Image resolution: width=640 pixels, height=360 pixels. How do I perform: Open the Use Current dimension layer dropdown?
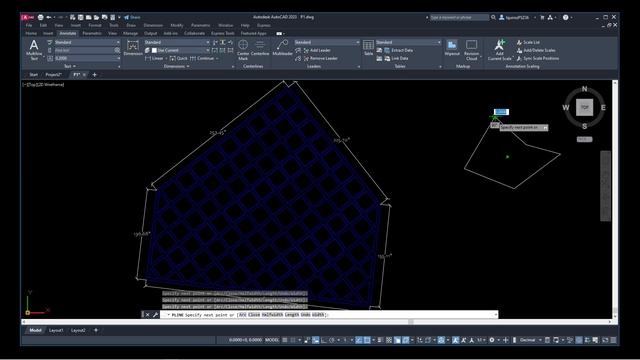pos(180,50)
